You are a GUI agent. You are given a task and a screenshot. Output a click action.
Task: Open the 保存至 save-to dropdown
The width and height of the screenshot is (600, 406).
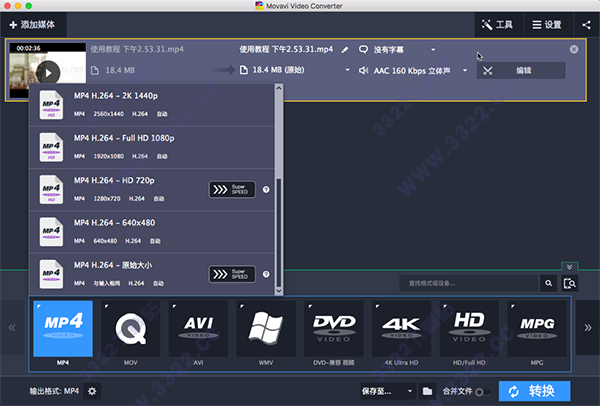click(x=388, y=391)
